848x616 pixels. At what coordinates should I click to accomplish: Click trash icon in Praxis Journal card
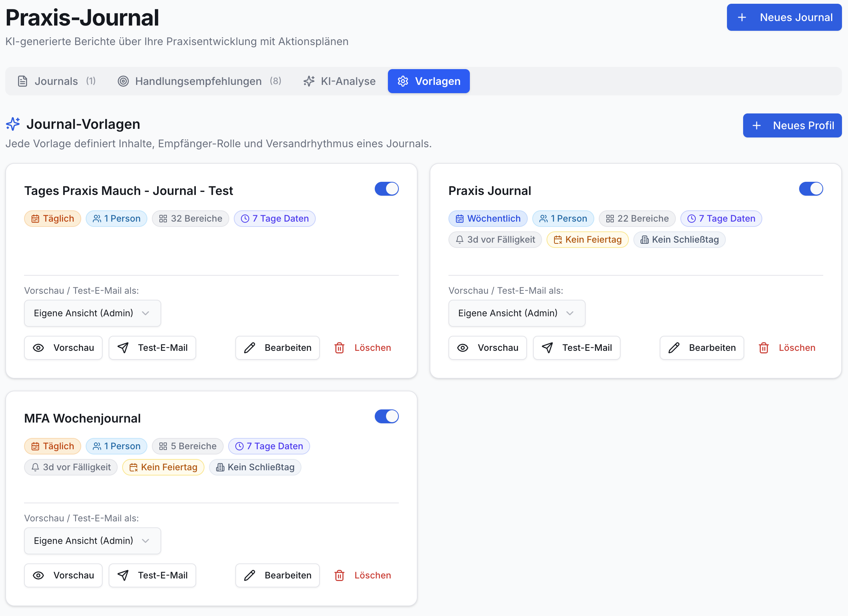pos(764,348)
